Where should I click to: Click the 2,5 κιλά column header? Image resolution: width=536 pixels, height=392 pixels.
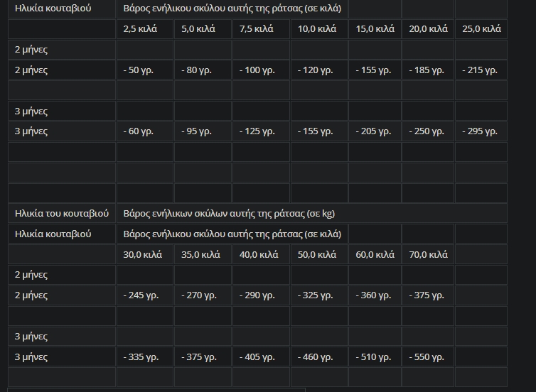coord(145,29)
